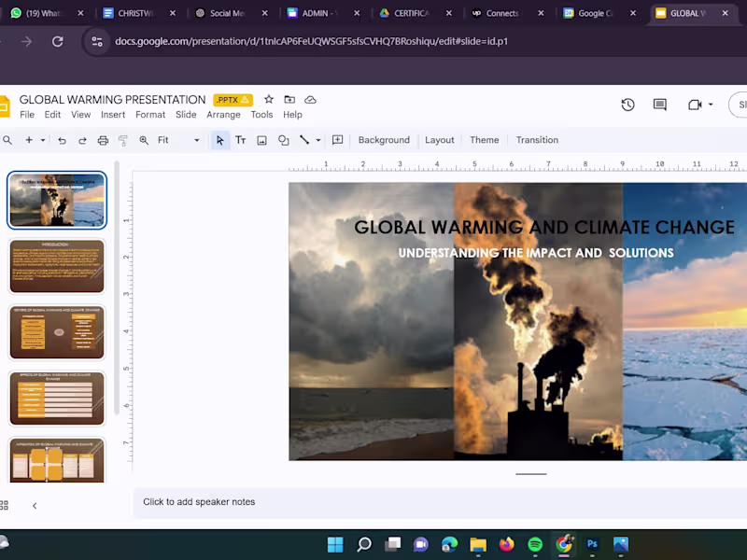The image size is (747, 560).
Task: Activate the Paint format tool
Action: [x=123, y=139]
